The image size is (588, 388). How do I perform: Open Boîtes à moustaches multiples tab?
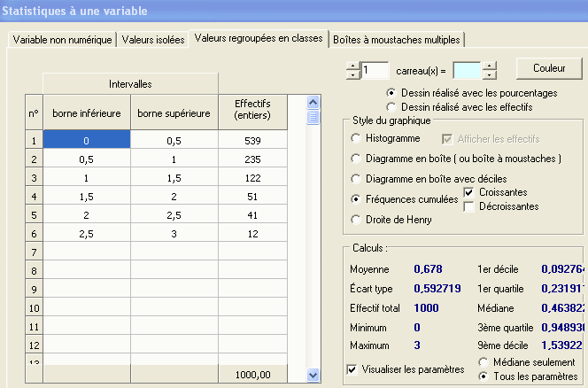tap(397, 40)
